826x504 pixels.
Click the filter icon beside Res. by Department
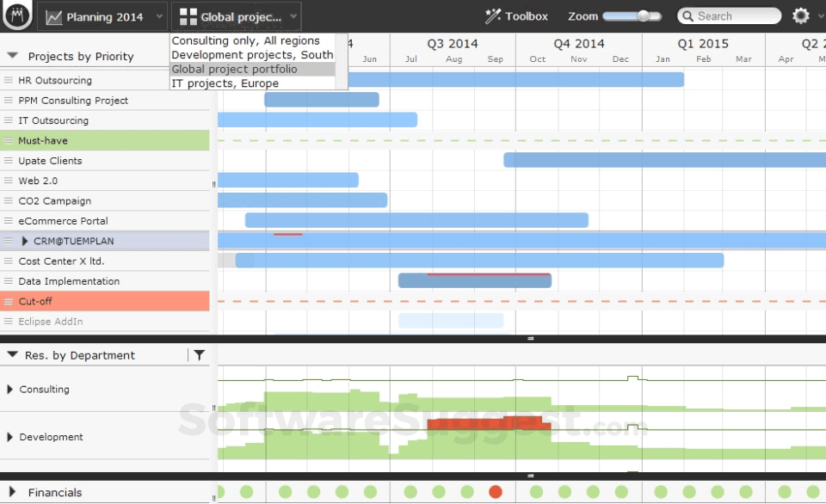[200, 355]
